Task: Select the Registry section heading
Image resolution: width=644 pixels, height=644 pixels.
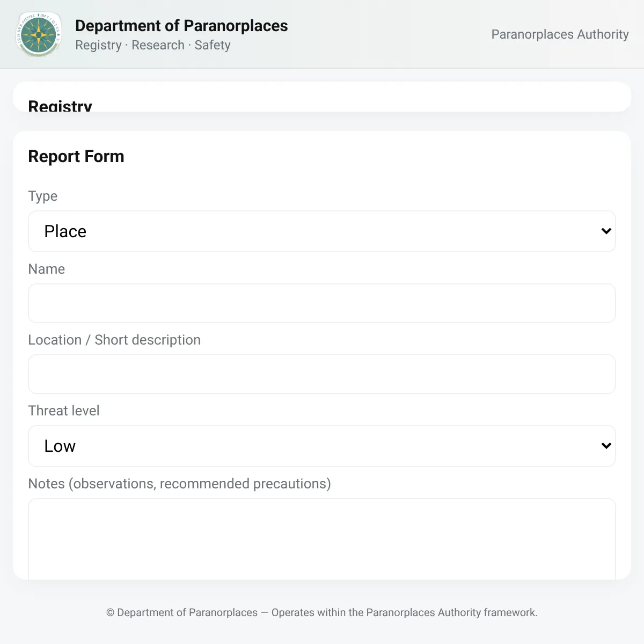Action: click(60, 106)
